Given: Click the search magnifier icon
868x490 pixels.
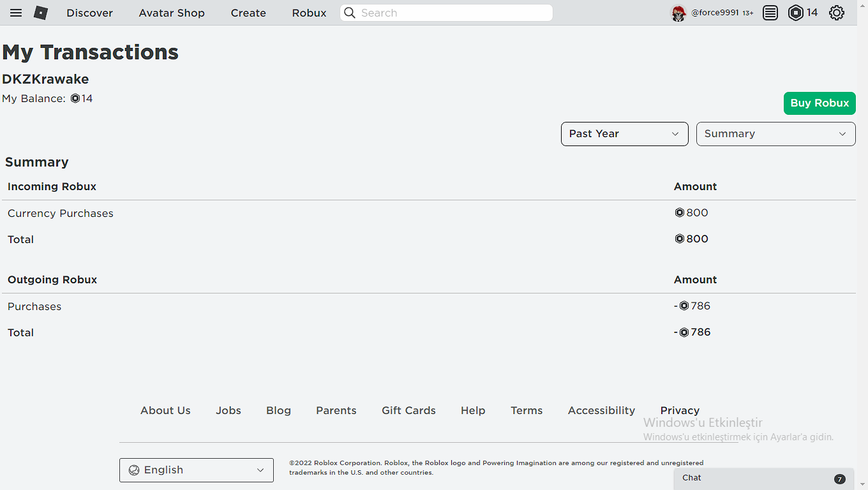Looking at the screenshot, I should [350, 13].
